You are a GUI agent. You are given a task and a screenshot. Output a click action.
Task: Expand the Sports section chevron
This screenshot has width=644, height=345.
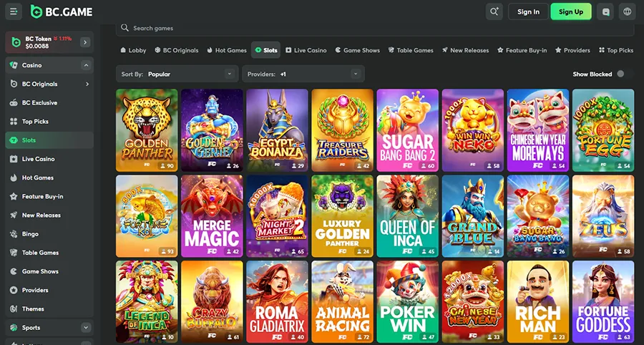(86, 328)
